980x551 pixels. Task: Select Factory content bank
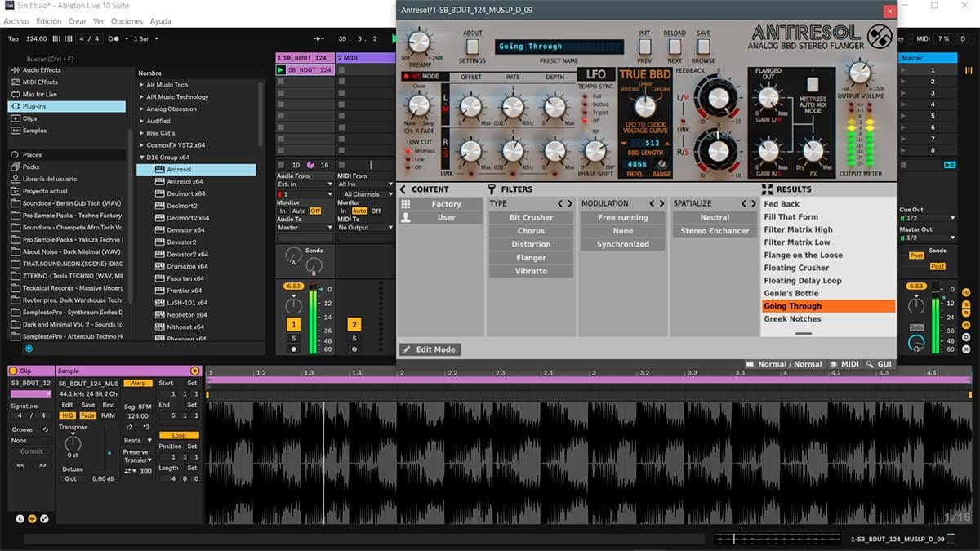coord(441,204)
